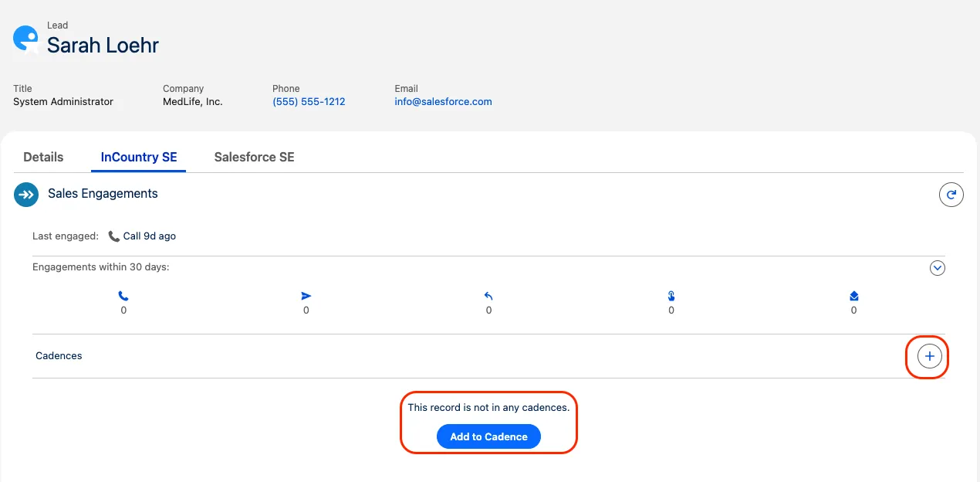Click the link clicks hand icon
The height and width of the screenshot is (482, 980).
pos(671,296)
